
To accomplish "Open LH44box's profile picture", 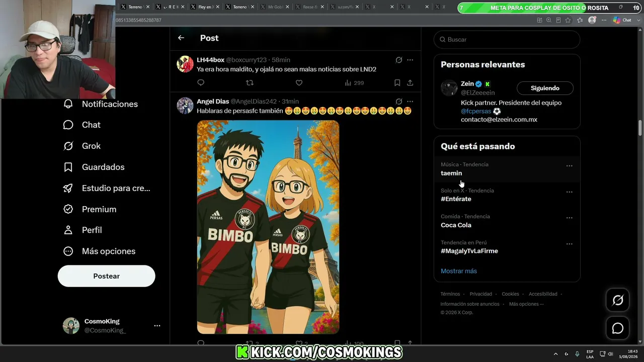I will pyautogui.click(x=185, y=64).
